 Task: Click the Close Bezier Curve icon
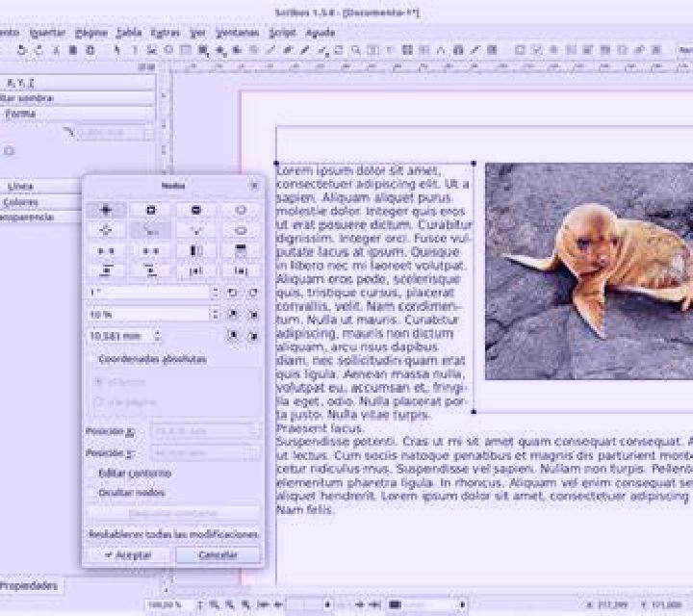pyautogui.click(x=151, y=250)
